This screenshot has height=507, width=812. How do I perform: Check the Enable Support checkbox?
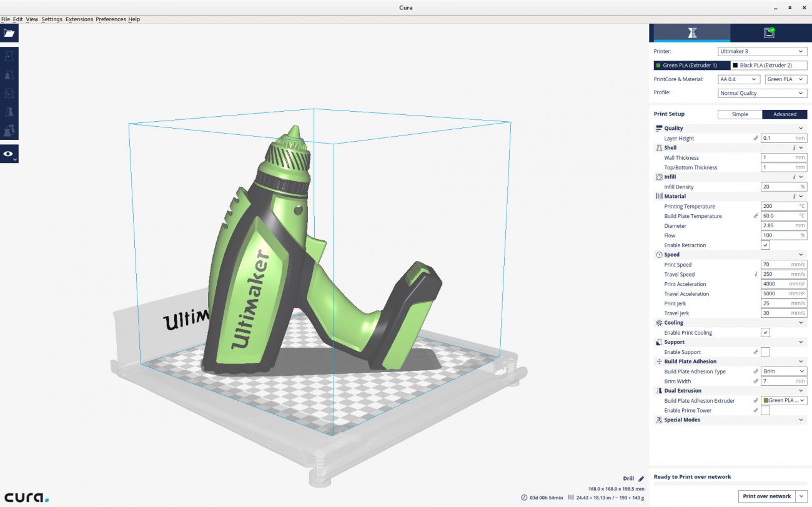(x=765, y=352)
